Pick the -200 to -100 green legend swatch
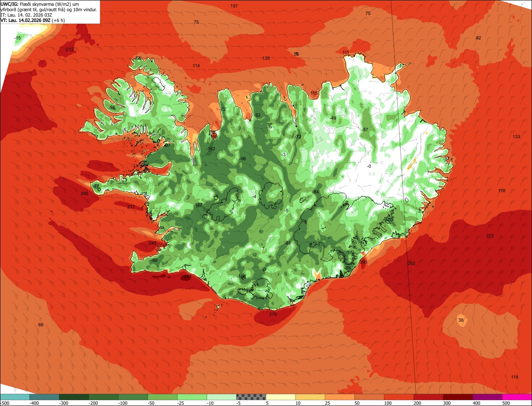 tap(103, 397)
